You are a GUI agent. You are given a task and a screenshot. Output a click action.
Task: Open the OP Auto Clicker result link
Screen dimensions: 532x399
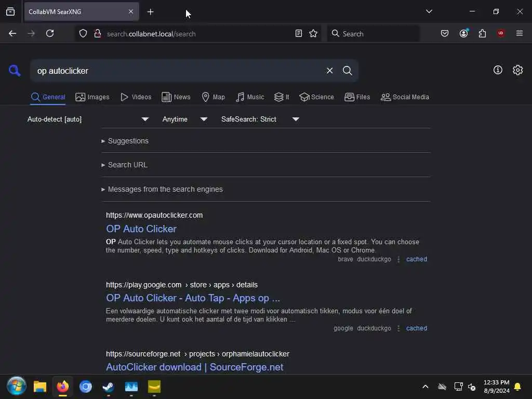click(x=141, y=229)
